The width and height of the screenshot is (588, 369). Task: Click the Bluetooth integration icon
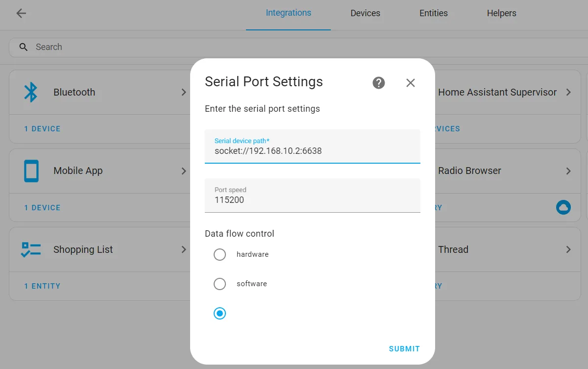31,92
